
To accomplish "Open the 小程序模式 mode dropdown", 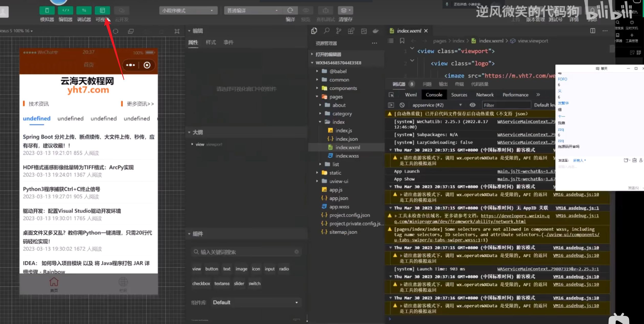I will coord(188,11).
